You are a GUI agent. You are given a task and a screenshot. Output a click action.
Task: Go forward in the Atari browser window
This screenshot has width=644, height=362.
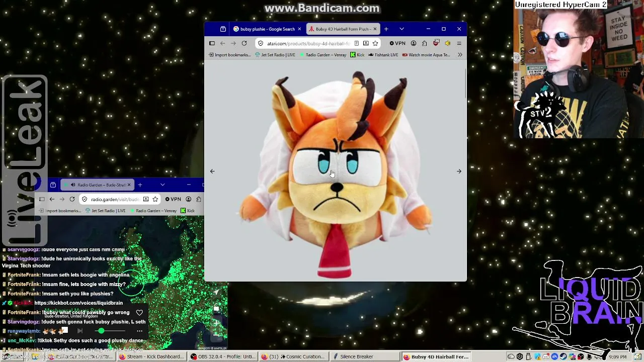click(233, 43)
